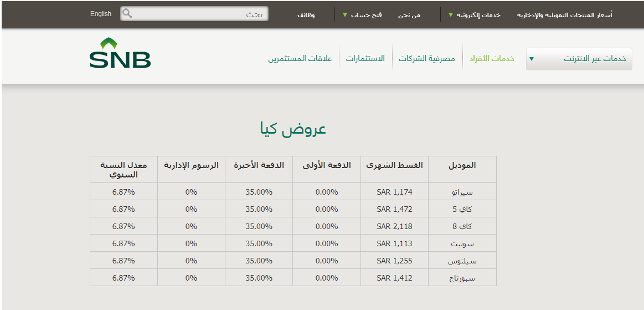
Task: Click the SAR 1,412 installment cell
Action: click(394, 278)
